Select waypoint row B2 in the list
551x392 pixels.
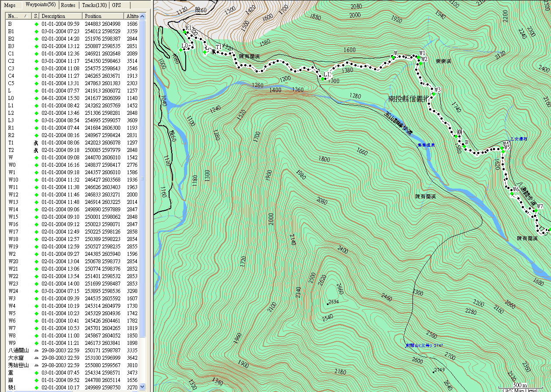[x=73, y=39]
